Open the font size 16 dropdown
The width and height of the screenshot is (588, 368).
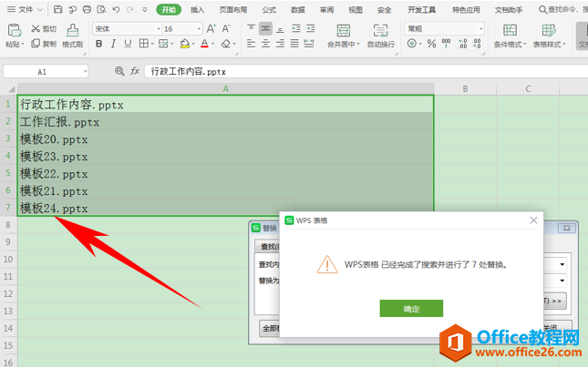199,29
